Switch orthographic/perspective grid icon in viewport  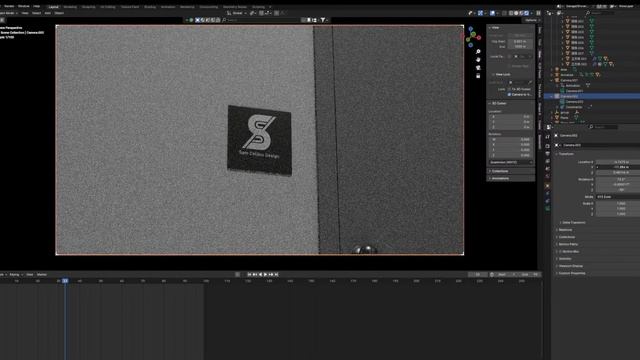tap(478, 76)
